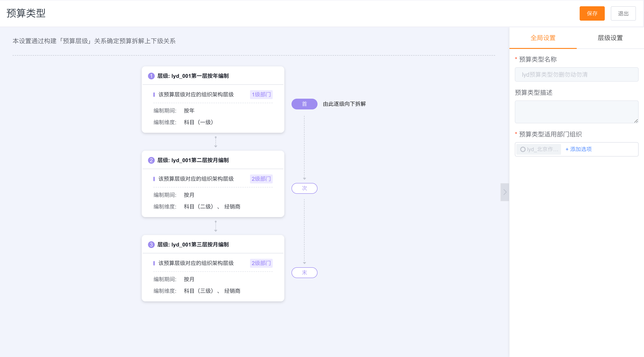Click the resize handle of description textarea

(635, 121)
